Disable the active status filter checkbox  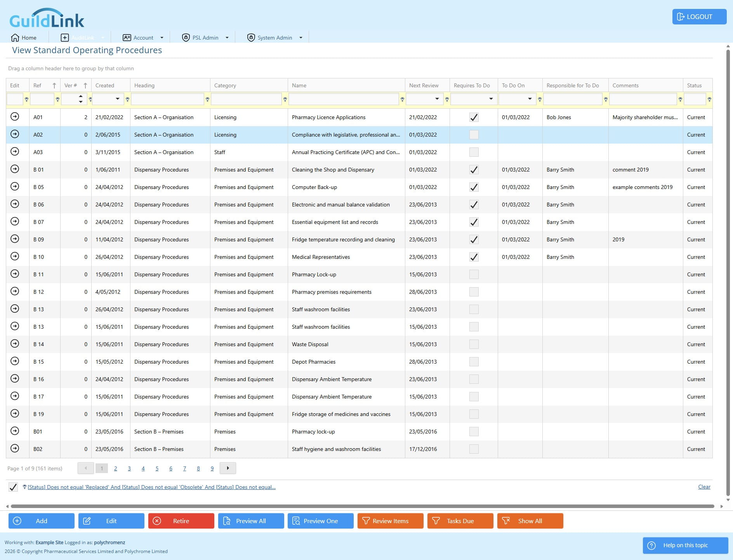pos(13,487)
